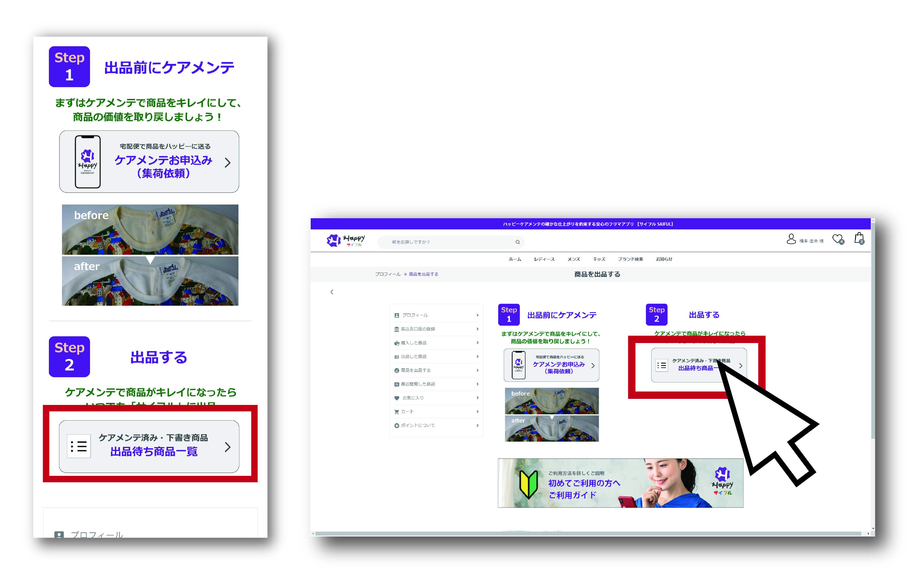924x586 pixels.
Task: Click mobile 出品待ち商品一覧 button text
Action: (154, 452)
